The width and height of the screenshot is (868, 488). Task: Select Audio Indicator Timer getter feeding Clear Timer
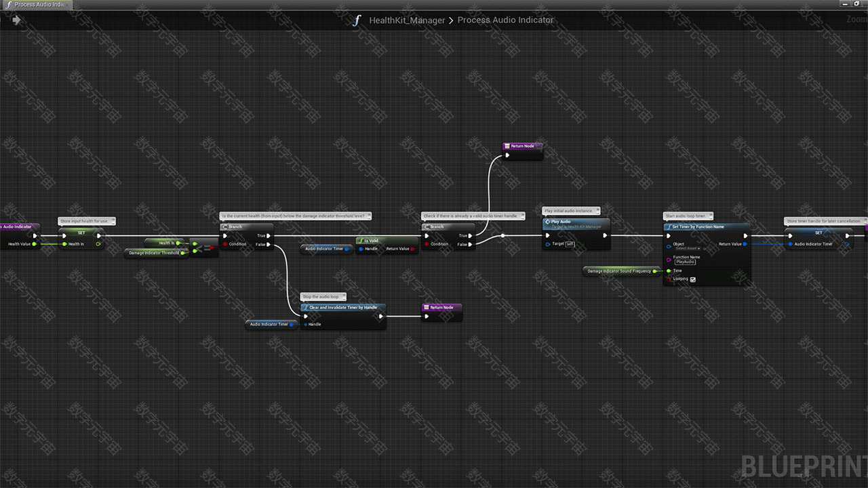(x=271, y=325)
